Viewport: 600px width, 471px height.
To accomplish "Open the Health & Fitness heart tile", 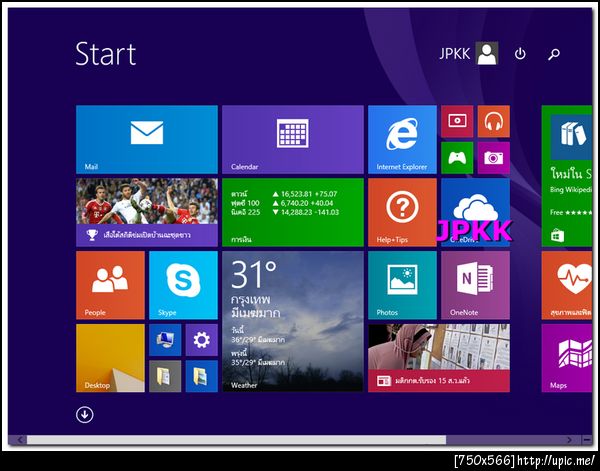I will 567,285.
